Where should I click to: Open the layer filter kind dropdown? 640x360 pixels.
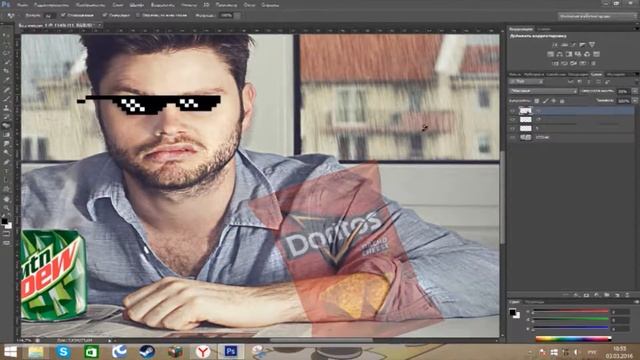click(527, 82)
